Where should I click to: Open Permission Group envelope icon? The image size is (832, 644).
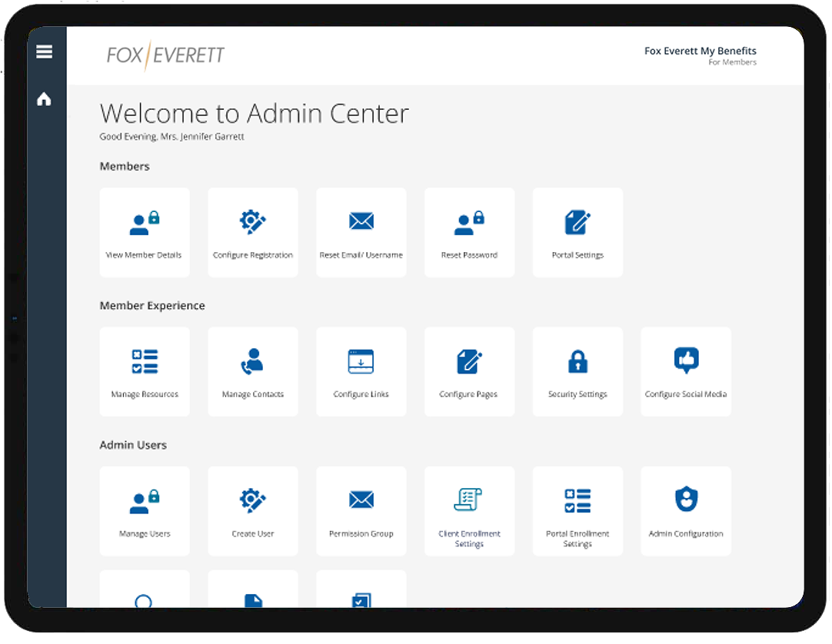tap(361, 500)
